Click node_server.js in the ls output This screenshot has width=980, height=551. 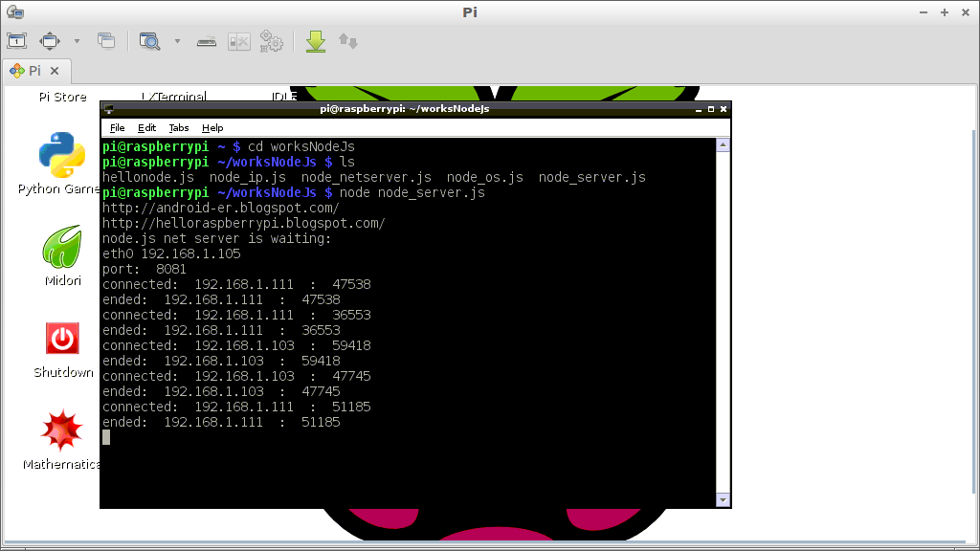(591, 177)
